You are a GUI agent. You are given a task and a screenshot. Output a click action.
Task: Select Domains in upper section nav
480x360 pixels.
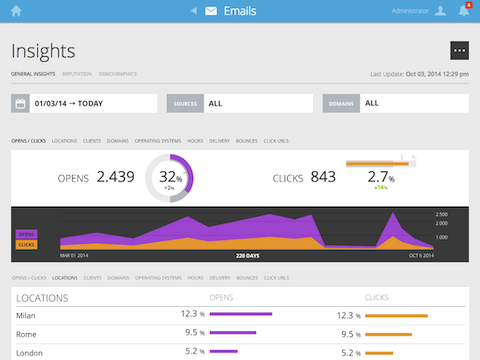[x=118, y=141]
